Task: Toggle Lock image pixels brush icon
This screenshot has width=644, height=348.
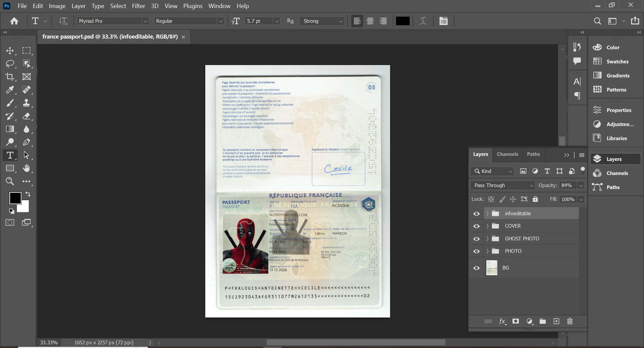Action: (502, 199)
